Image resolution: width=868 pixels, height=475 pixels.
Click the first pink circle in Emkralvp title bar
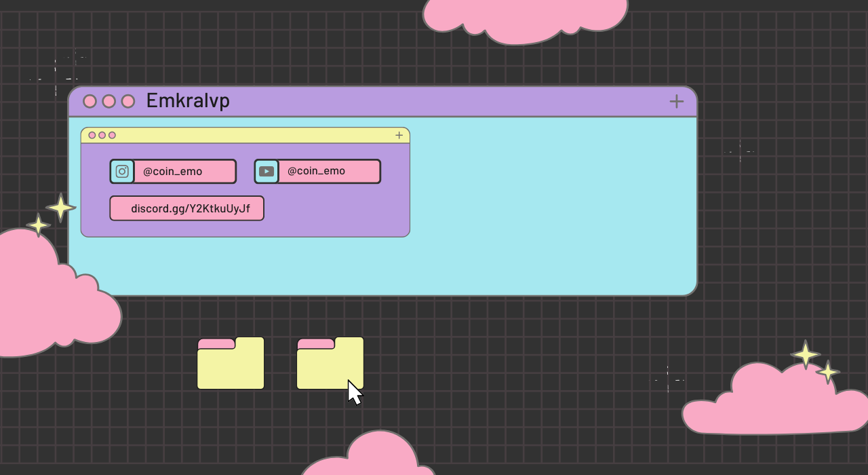click(90, 102)
